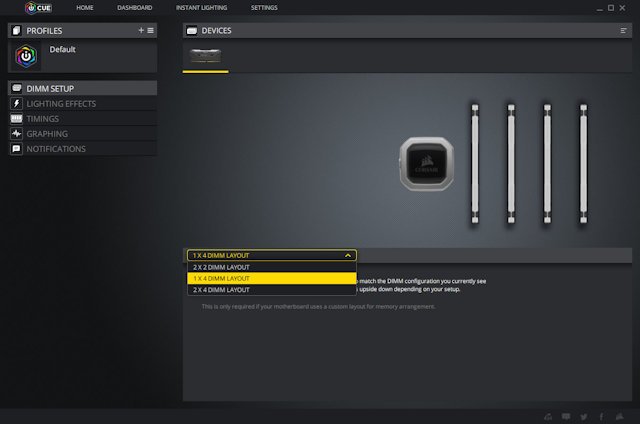Open the Corsair sails logo in footer
Viewport: 640px width, 424px height.
point(620,416)
